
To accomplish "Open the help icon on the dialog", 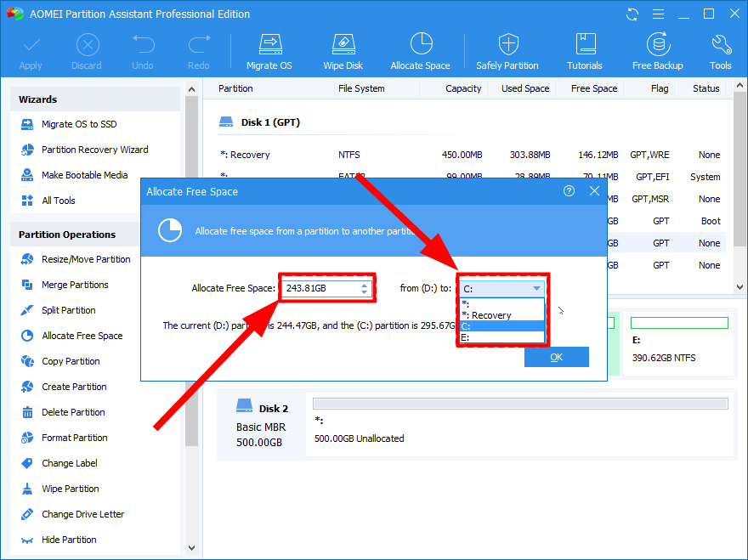I will [x=569, y=191].
